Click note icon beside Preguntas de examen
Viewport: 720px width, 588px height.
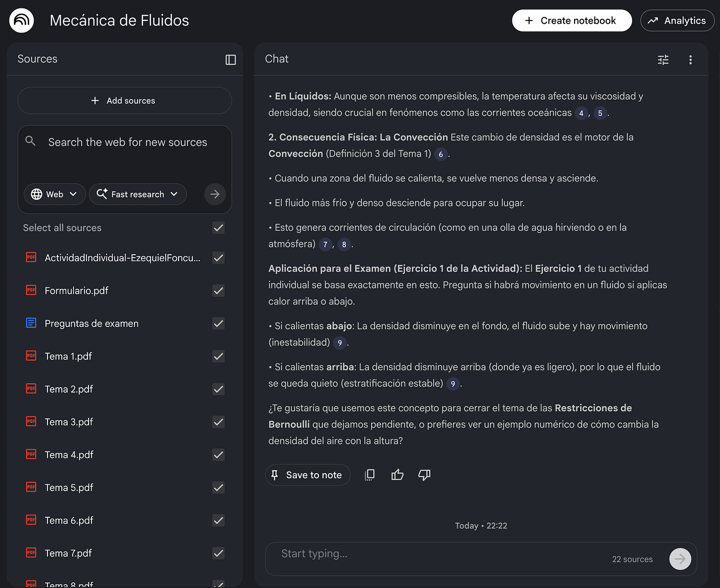click(x=31, y=323)
